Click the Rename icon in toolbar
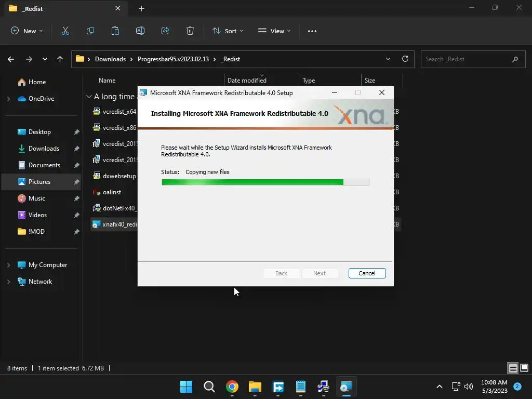 (140, 31)
